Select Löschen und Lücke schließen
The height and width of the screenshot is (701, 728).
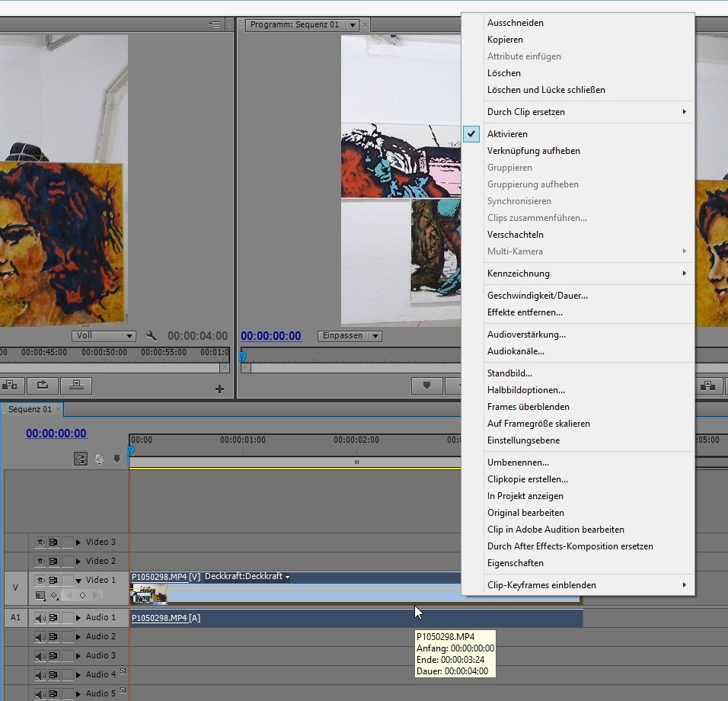[577, 90]
